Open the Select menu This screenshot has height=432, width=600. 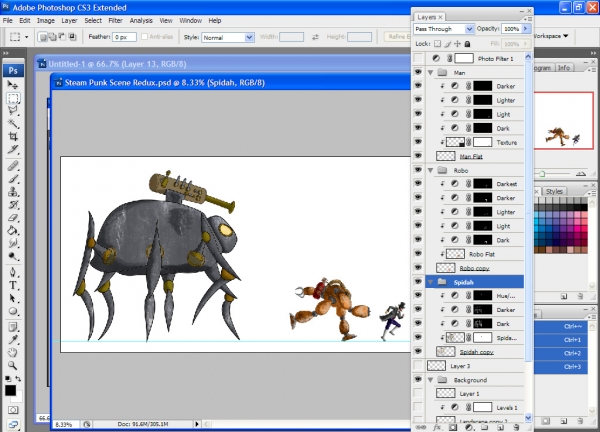[93, 21]
